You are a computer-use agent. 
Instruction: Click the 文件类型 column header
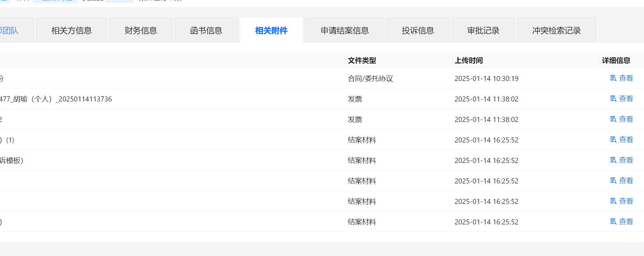(x=362, y=60)
